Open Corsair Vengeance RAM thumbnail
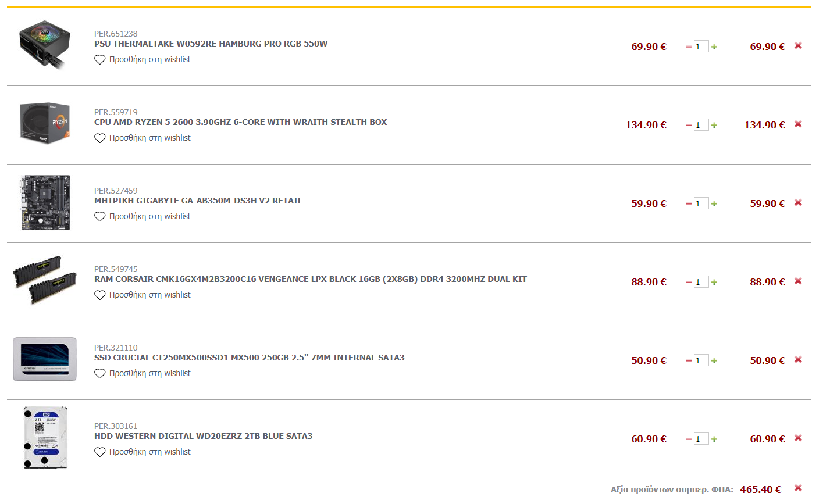830x504 pixels. [x=45, y=280]
